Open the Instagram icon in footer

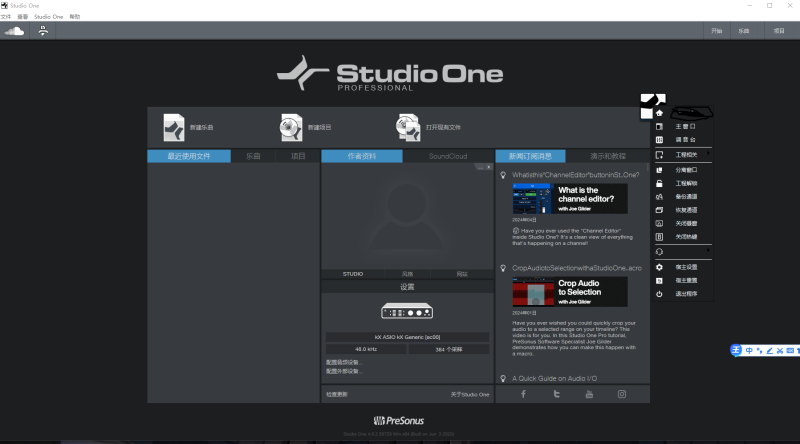click(x=622, y=394)
